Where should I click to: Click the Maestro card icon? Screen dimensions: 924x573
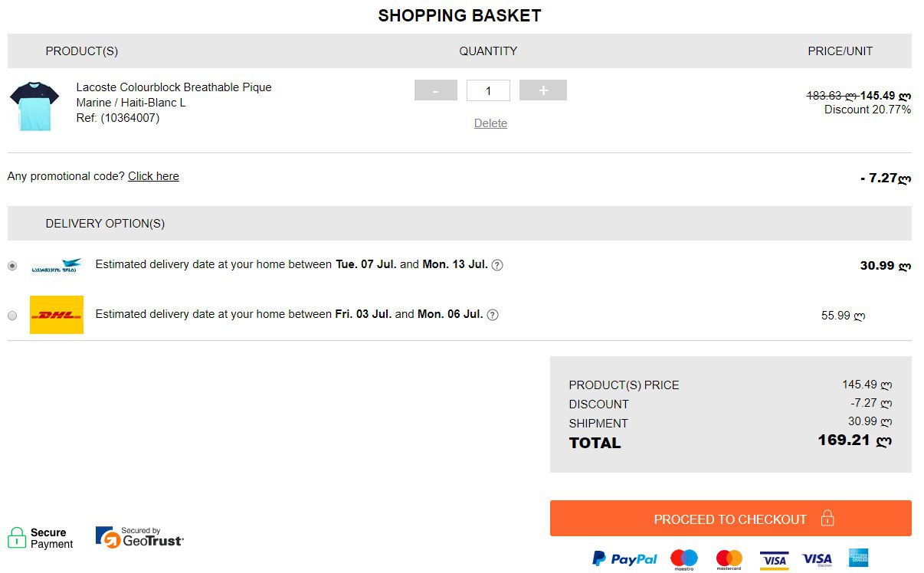pos(683,559)
